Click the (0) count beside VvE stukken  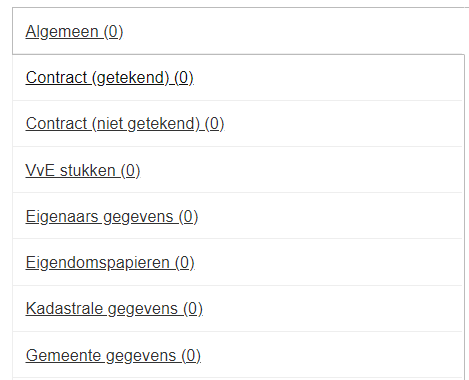click(130, 170)
